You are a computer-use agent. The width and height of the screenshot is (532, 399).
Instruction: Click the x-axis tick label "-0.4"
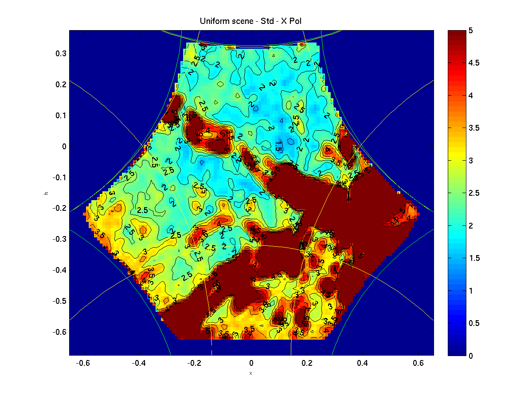coord(140,363)
